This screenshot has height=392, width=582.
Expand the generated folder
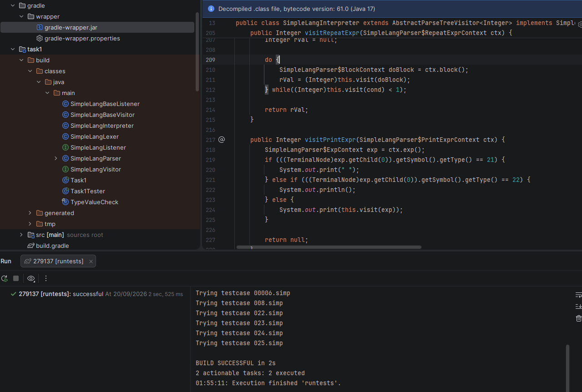point(30,213)
